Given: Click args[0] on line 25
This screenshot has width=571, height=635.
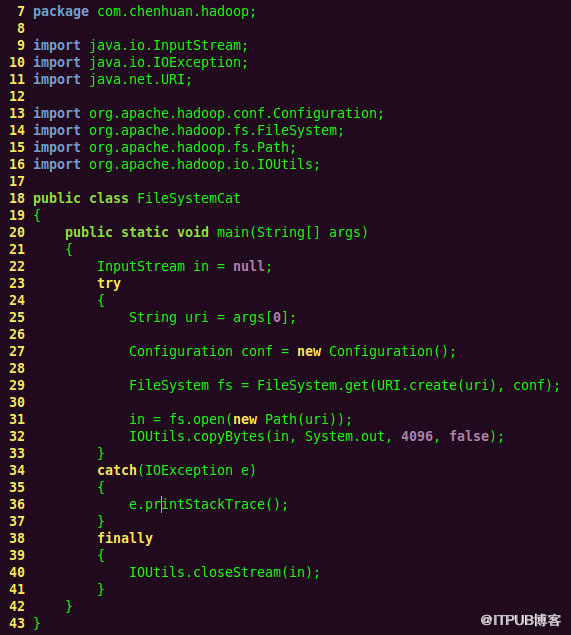Looking at the screenshot, I should (261, 318).
